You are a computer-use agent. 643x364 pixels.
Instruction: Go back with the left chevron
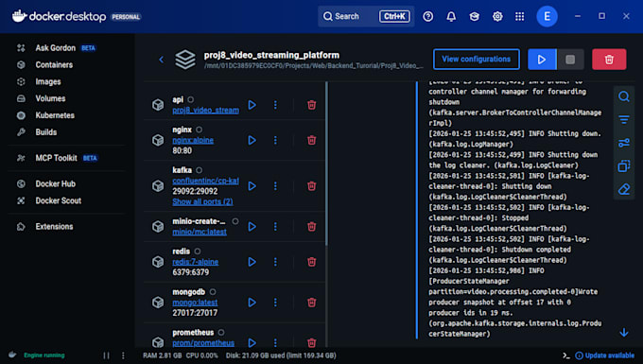click(x=161, y=60)
